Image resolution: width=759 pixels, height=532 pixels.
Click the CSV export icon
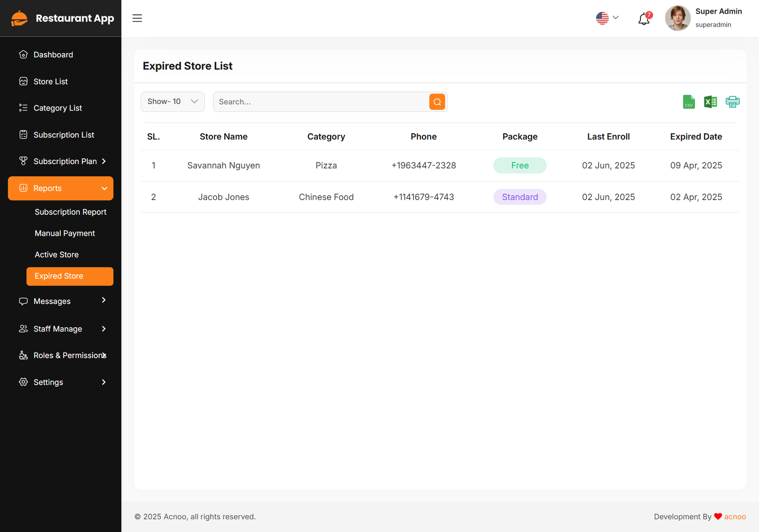tap(688, 102)
